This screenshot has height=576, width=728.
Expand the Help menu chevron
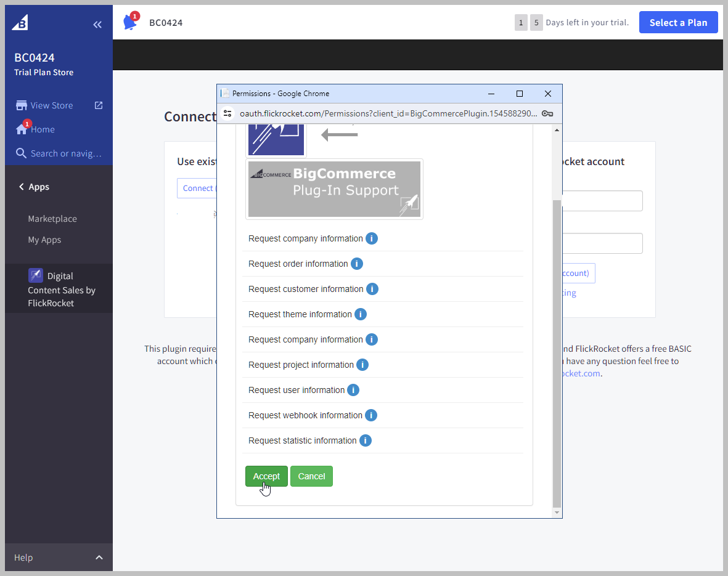tap(99, 558)
